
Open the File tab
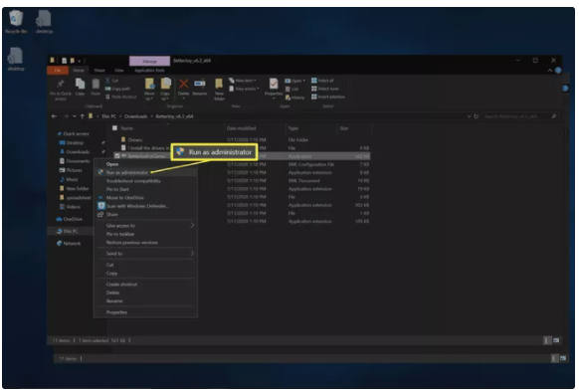(58, 71)
